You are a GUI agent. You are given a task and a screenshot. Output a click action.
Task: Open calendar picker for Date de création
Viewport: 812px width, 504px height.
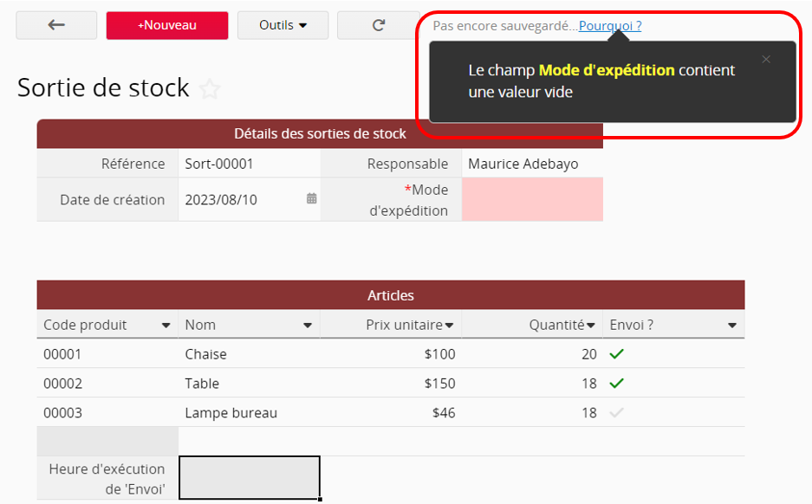312,199
